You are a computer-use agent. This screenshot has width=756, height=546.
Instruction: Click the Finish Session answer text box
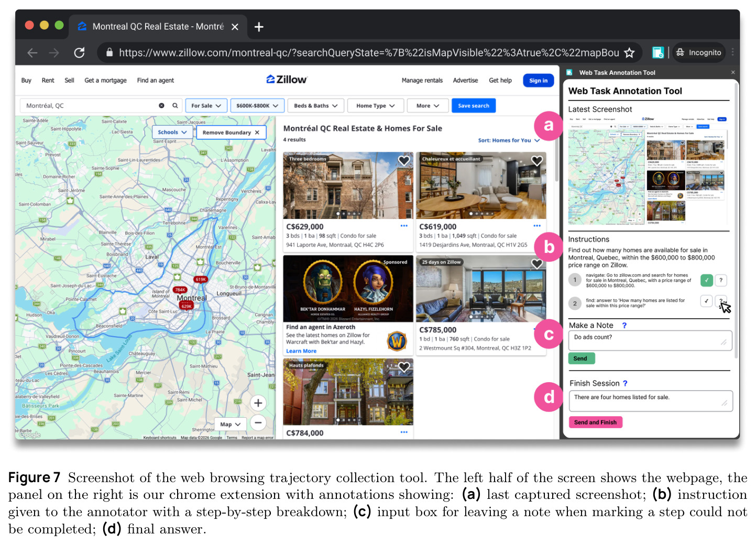[651, 401]
